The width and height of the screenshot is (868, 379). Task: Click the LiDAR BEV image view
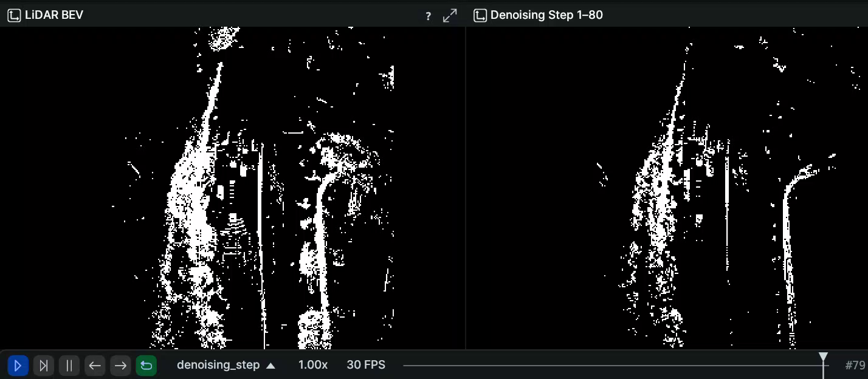tap(232, 188)
